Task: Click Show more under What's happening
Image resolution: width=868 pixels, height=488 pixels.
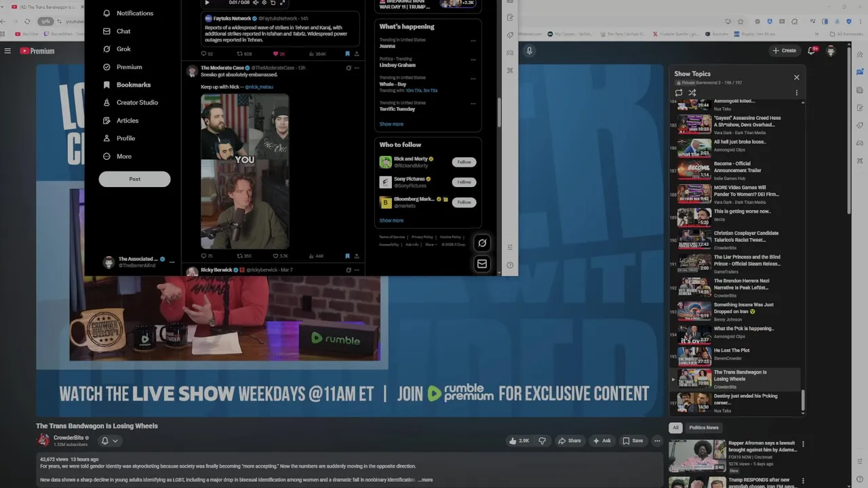Action: (x=391, y=124)
